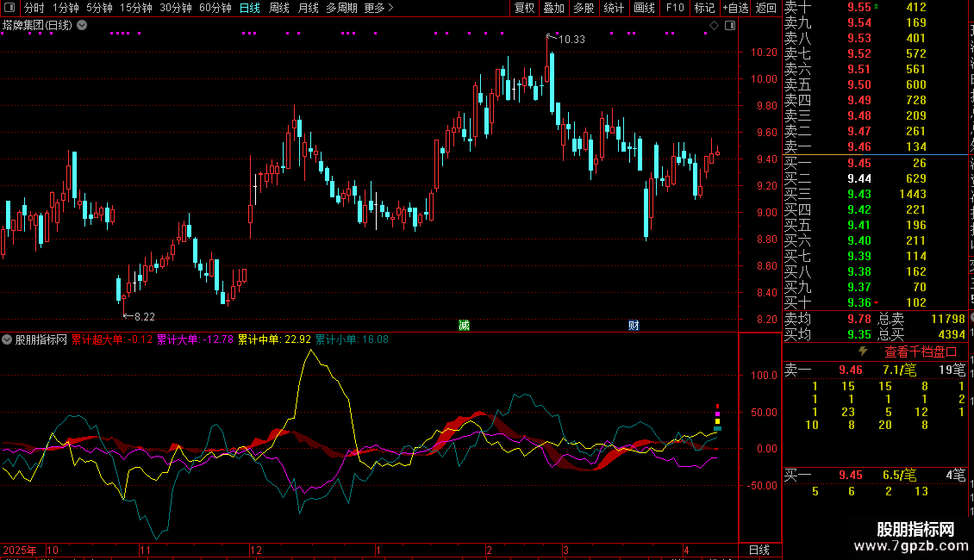Toggle the side panel icon beside the diamond
The height and width of the screenshot is (560, 974).
point(729,26)
